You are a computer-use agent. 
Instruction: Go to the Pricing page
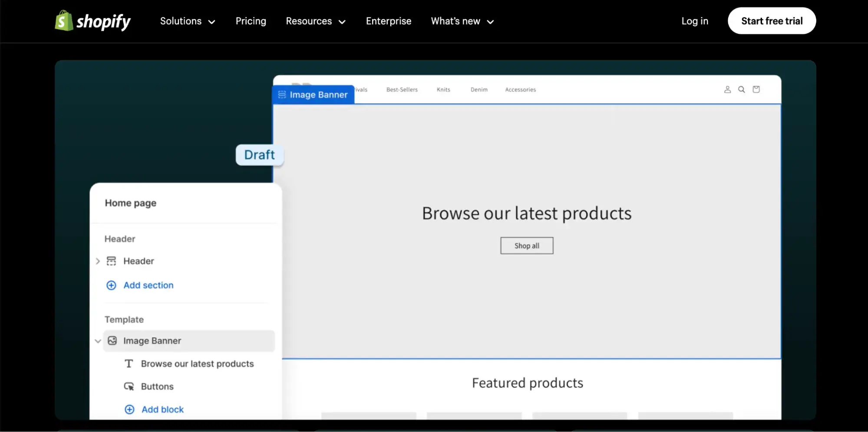coord(251,21)
